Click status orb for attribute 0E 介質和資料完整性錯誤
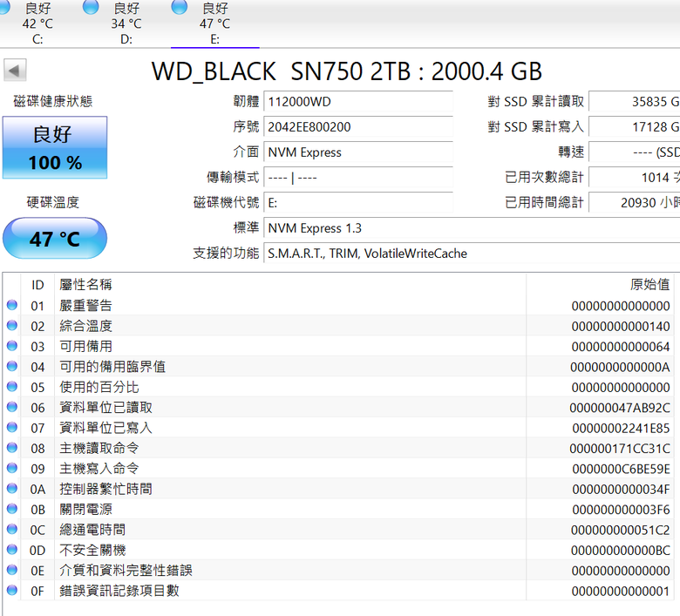680x616 pixels. 12,570
